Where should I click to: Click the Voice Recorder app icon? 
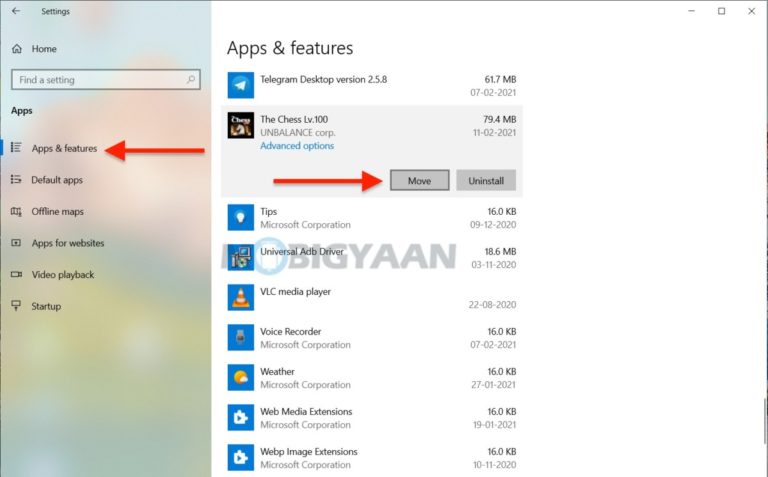[x=240, y=337]
